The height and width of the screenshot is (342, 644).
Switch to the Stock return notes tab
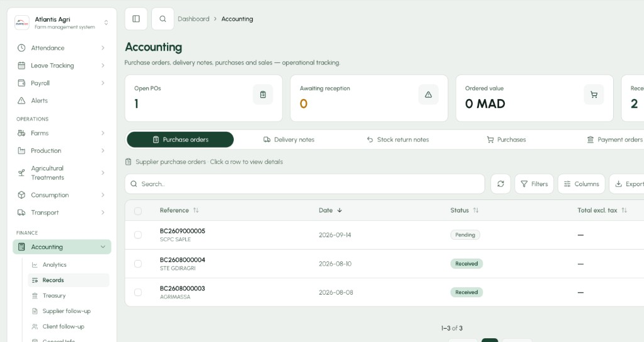point(398,139)
